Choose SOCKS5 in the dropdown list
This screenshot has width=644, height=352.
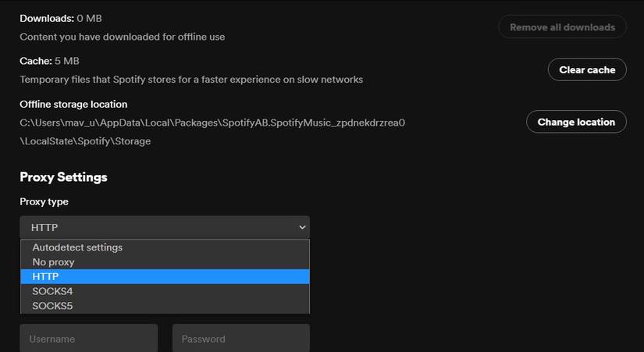pos(52,306)
